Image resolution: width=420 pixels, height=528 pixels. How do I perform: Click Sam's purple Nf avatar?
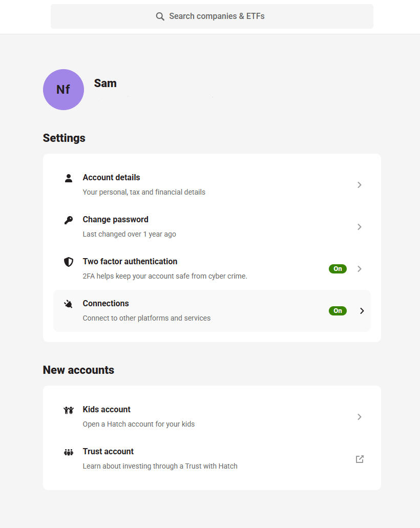63,90
